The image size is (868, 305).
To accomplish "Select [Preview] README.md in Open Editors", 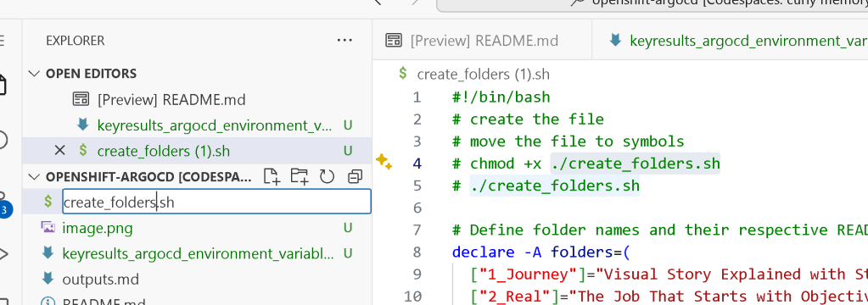I will click(171, 100).
